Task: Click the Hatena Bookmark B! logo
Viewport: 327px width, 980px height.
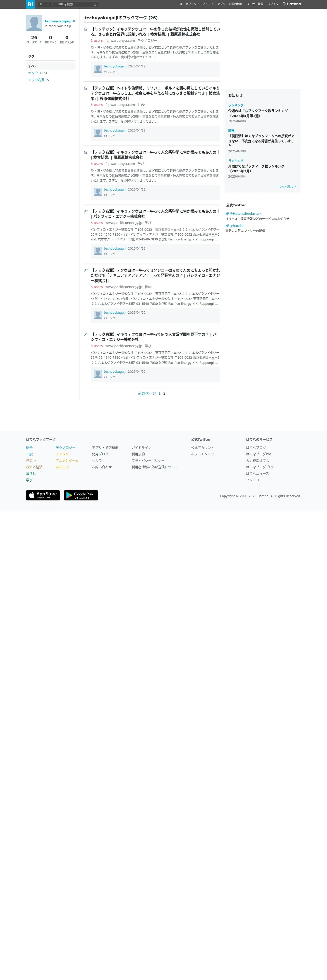Action: click(x=30, y=4)
